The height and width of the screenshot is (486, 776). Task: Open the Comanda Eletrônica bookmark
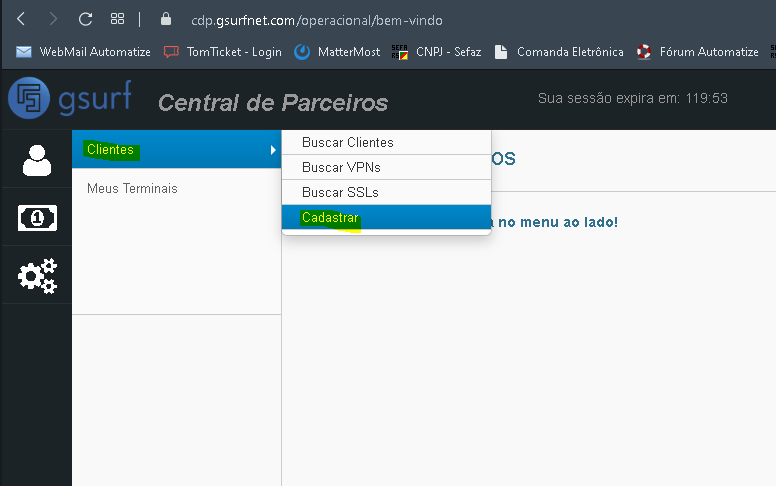[x=559, y=52]
